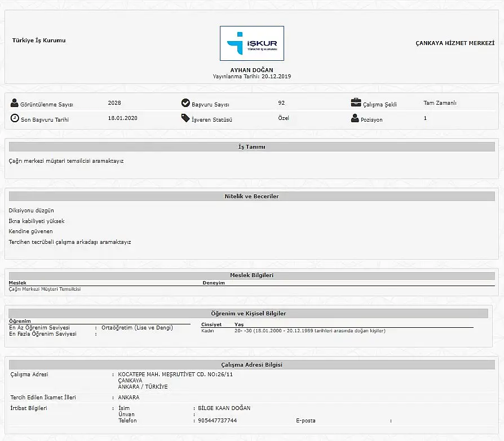This screenshot has width=504, height=441.
Task: Click the İrtibat Bilgileri label
Action: coord(29,408)
